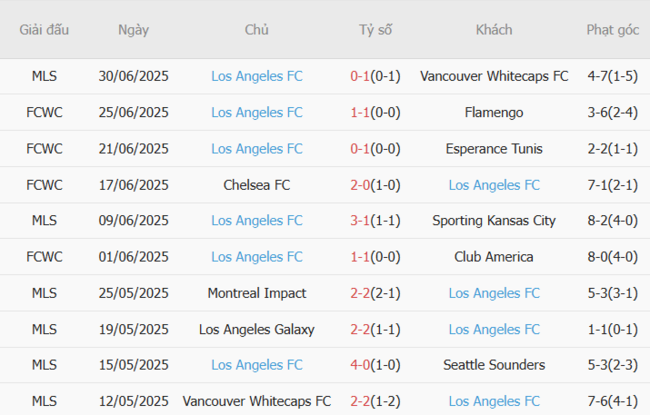Click the 3-1(1-1) score vs Sporting Kansas City

(x=376, y=220)
